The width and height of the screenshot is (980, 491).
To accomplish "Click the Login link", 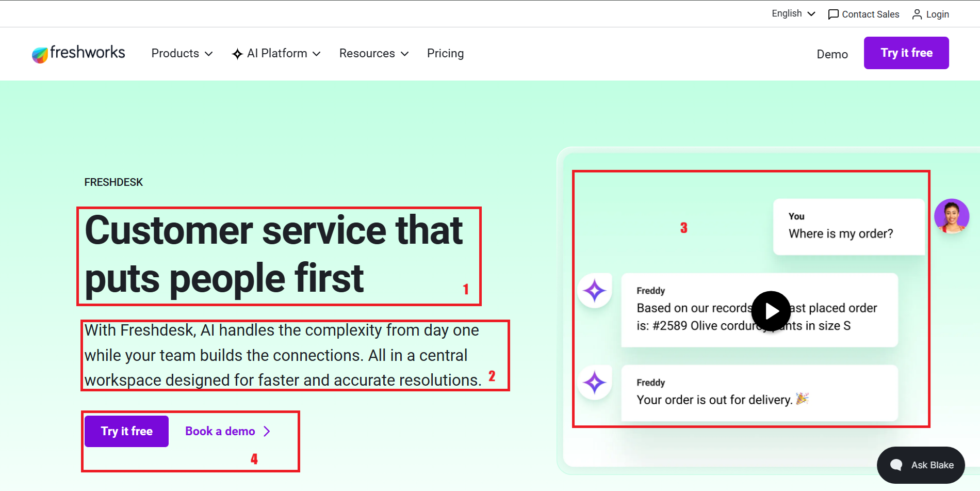I will coord(930,14).
